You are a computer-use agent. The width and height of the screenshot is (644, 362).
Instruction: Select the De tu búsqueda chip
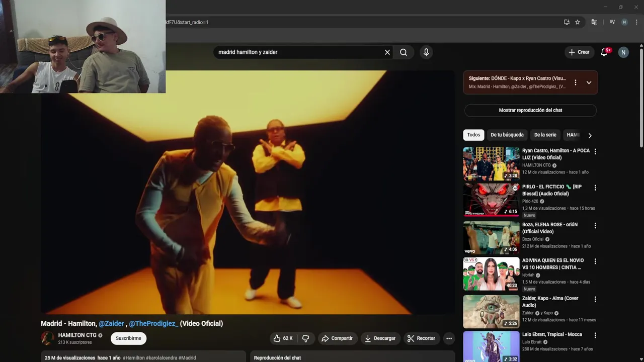507,135
